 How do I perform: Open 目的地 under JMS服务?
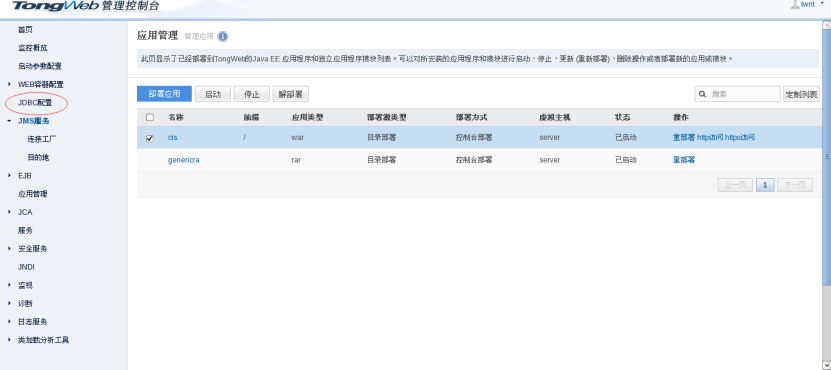click(x=38, y=157)
